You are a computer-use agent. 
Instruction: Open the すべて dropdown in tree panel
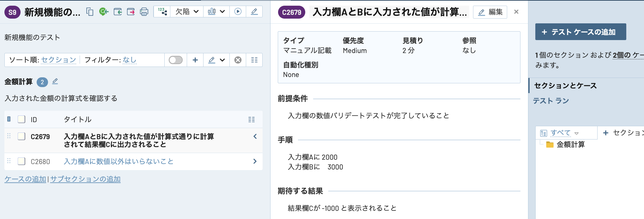pos(564,133)
